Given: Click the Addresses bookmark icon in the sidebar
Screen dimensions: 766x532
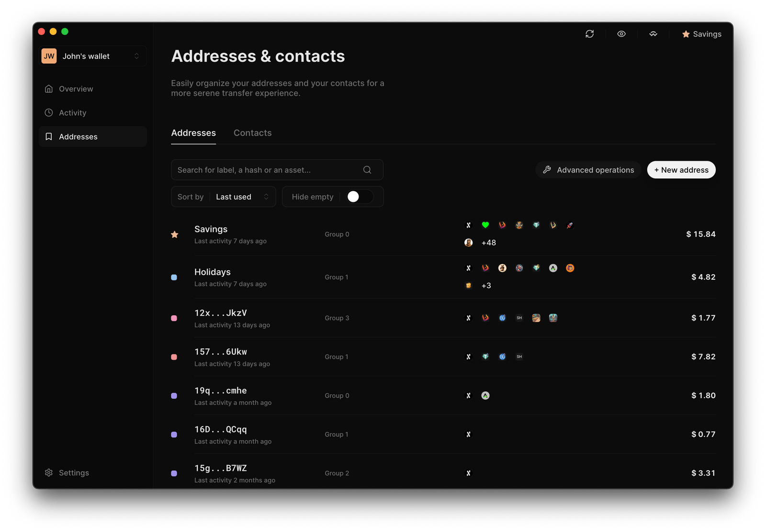Looking at the screenshot, I should [49, 136].
